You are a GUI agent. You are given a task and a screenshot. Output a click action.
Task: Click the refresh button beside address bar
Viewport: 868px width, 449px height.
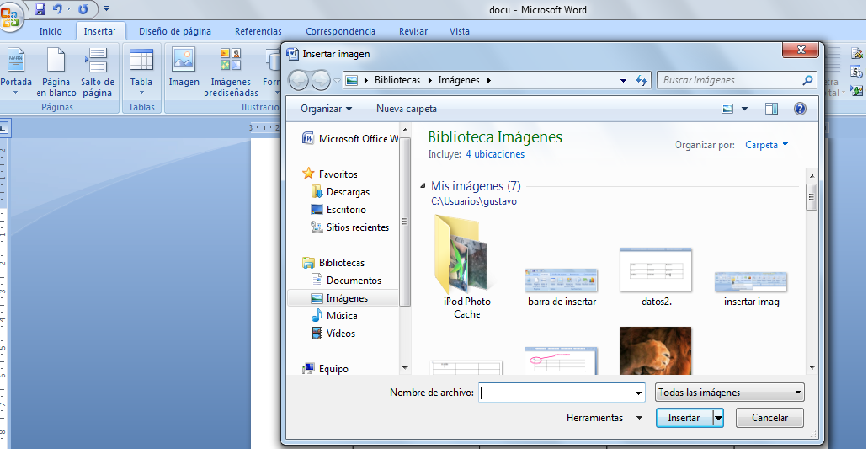(x=642, y=80)
